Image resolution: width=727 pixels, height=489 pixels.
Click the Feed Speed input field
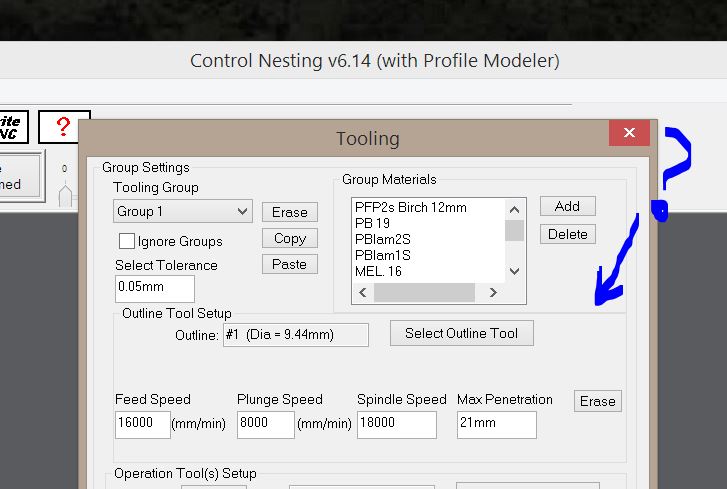141,423
